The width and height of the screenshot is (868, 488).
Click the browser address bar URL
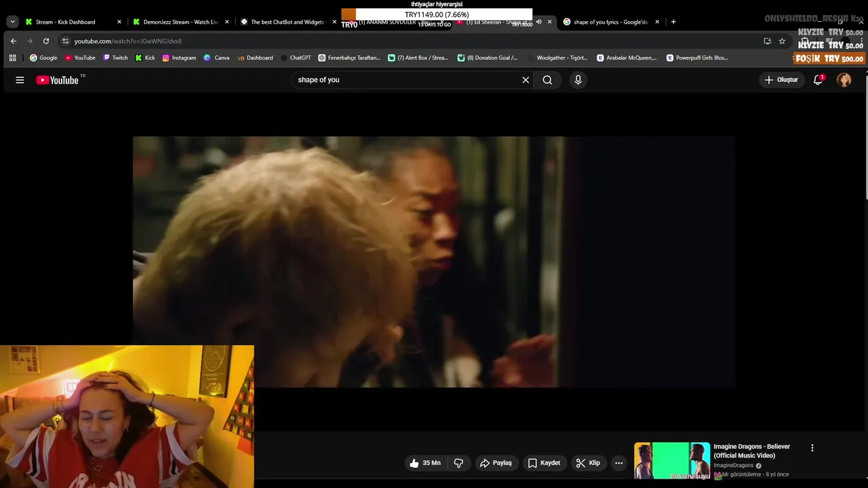tap(128, 41)
